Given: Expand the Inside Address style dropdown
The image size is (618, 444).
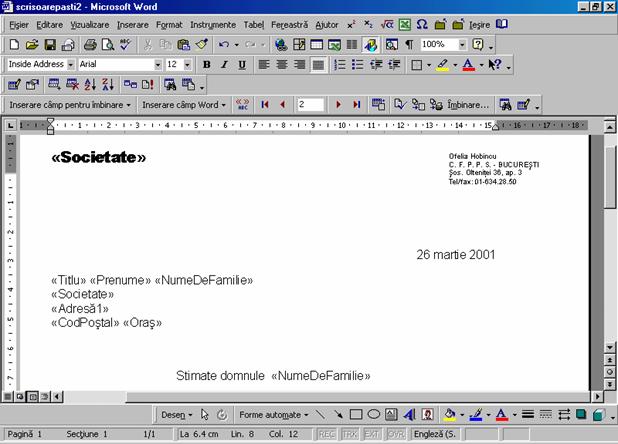Looking at the screenshot, I should coord(71,65).
